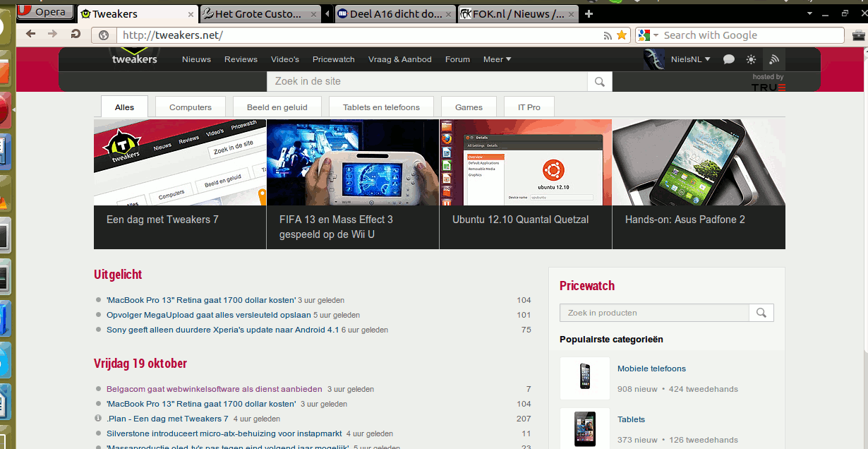This screenshot has width=868, height=449.
Task: Open the Video's menu item
Action: tap(285, 59)
